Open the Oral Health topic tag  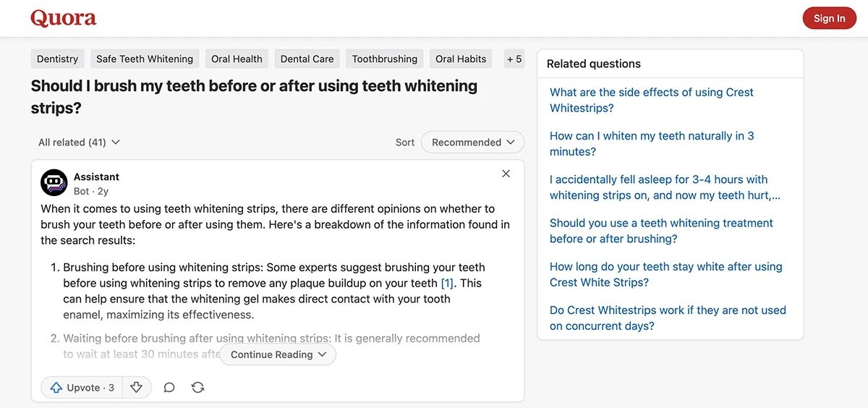pos(237,59)
